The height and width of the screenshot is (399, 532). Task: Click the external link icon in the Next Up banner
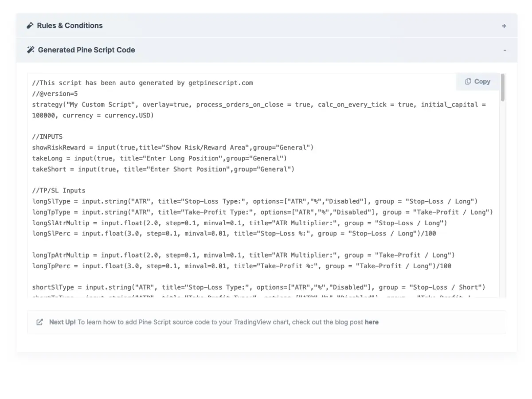39,322
